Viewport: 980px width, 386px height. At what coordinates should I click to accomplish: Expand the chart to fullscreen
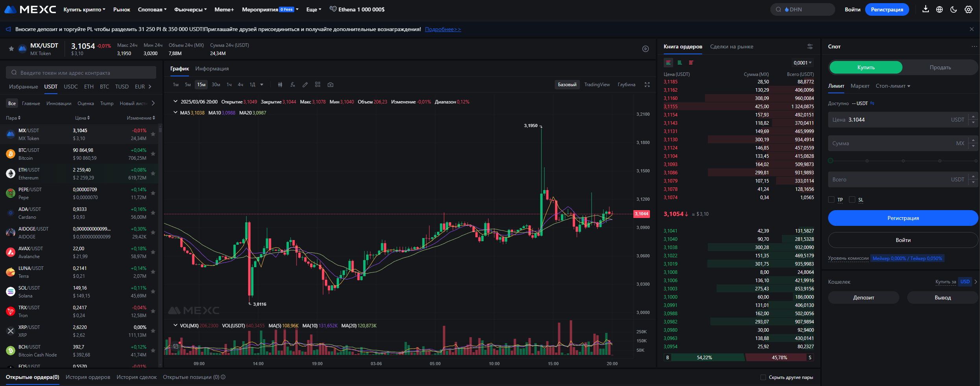tap(647, 85)
